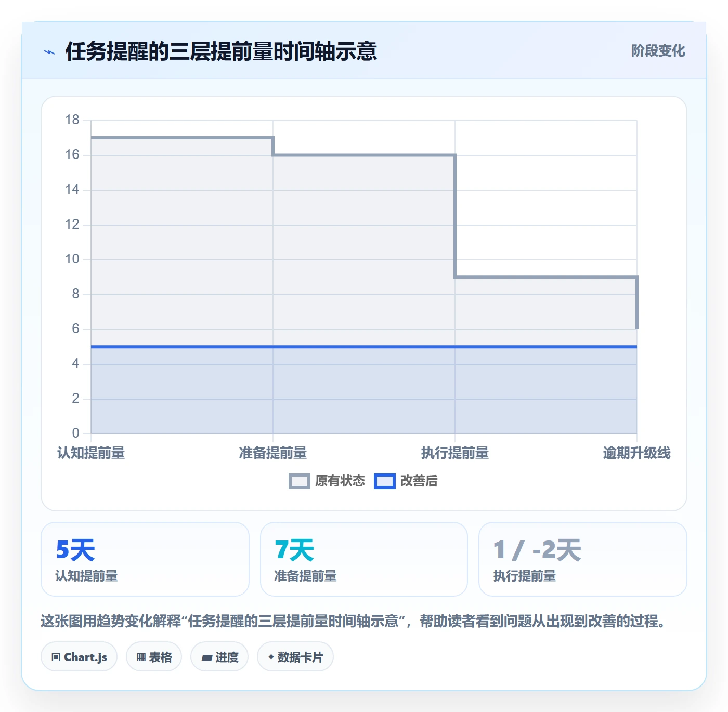This screenshot has height=712, width=728.
Task: Open the 5天 认知提前量 card
Action: (145, 559)
